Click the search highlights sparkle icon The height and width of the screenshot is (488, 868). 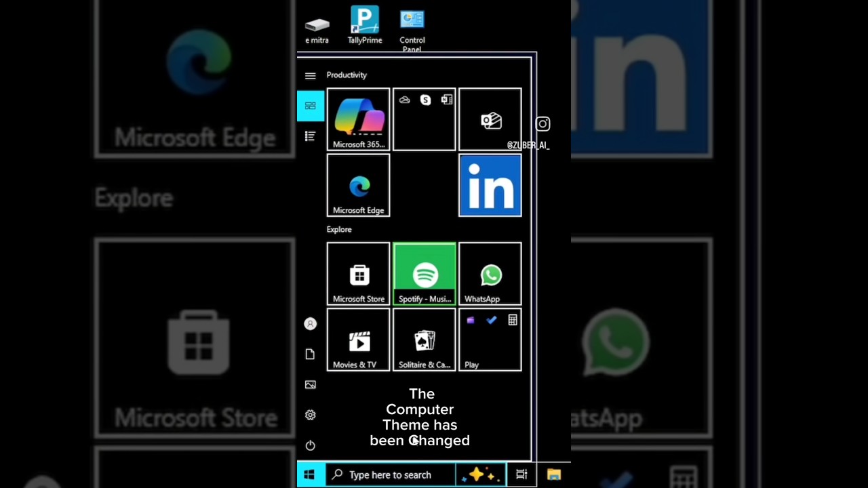click(x=481, y=475)
